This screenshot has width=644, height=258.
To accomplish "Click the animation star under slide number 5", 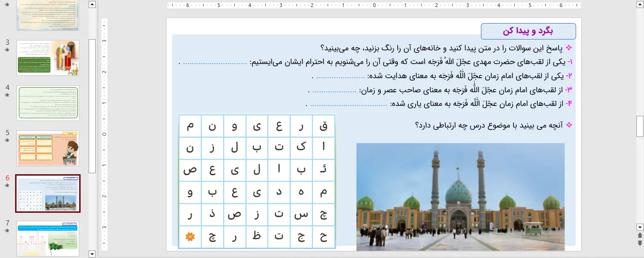I will click(x=7, y=140).
